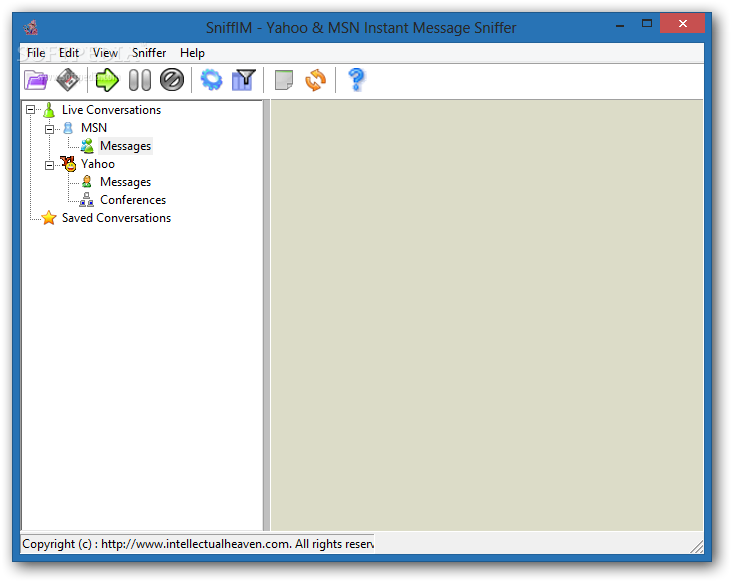732x582 pixels.
Task: Maximize the SniffIM window
Action: [x=647, y=23]
